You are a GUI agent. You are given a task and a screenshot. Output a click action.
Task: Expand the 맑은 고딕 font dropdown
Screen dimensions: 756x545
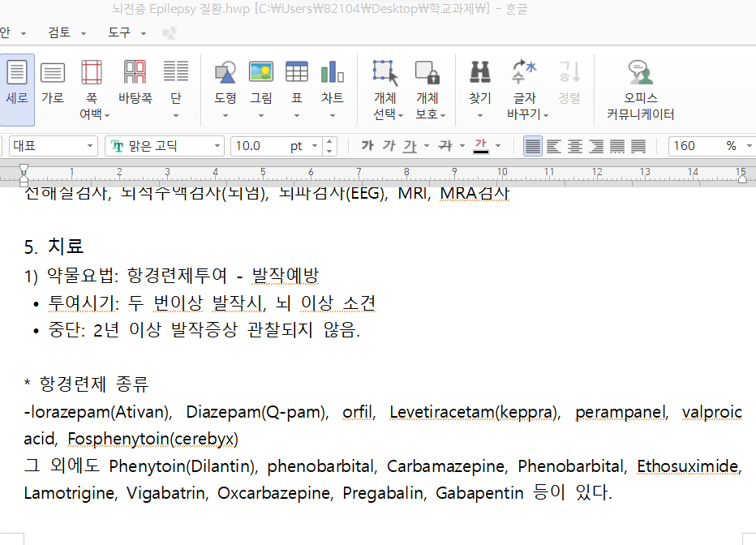(217, 146)
